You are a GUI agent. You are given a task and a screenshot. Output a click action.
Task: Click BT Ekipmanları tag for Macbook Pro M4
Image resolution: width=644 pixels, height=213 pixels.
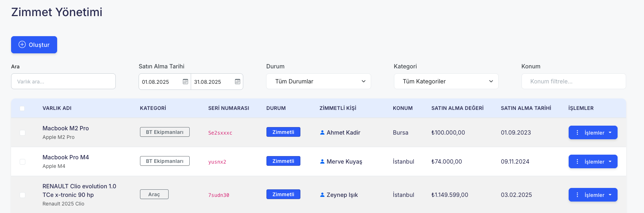[165, 161]
